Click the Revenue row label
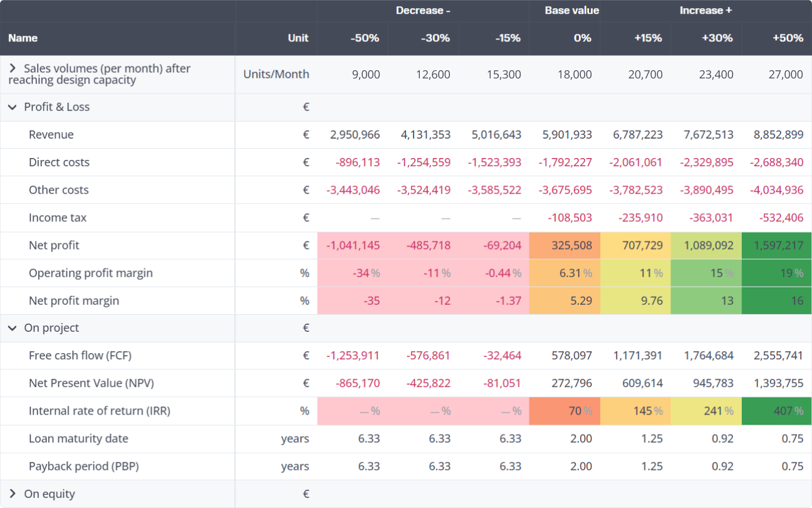The width and height of the screenshot is (812, 508). [51, 135]
